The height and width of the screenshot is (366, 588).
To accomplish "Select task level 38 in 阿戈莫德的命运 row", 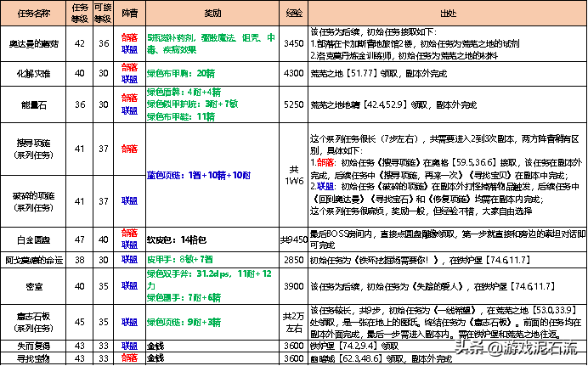I will [x=80, y=260].
